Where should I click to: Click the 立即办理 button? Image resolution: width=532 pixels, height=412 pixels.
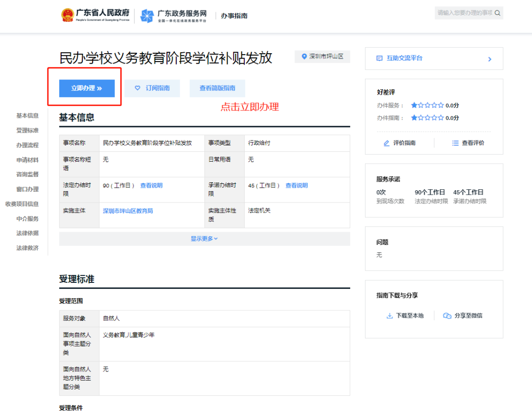click(x=87, y=88)
